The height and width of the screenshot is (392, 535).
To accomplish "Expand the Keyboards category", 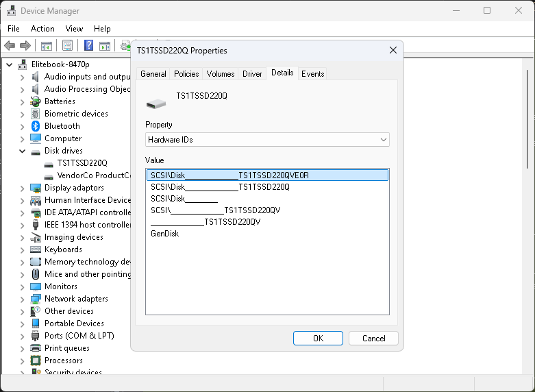I will click(22, 249).
